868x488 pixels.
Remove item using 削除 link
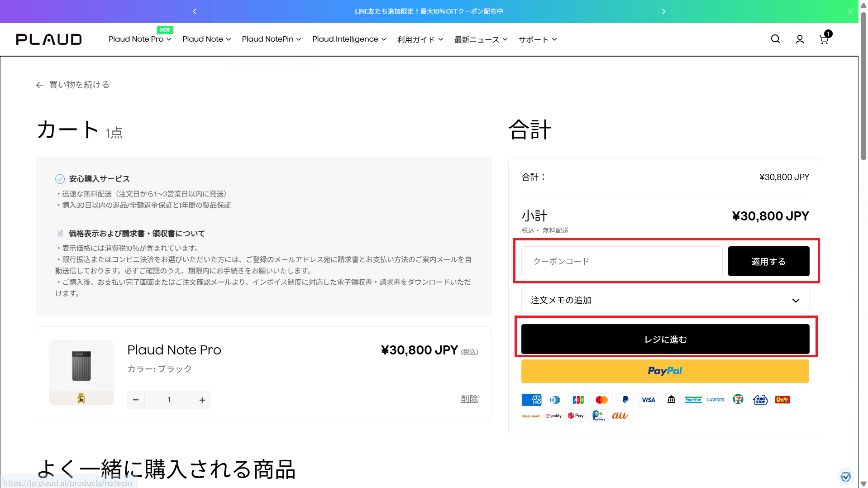[469, 399]
